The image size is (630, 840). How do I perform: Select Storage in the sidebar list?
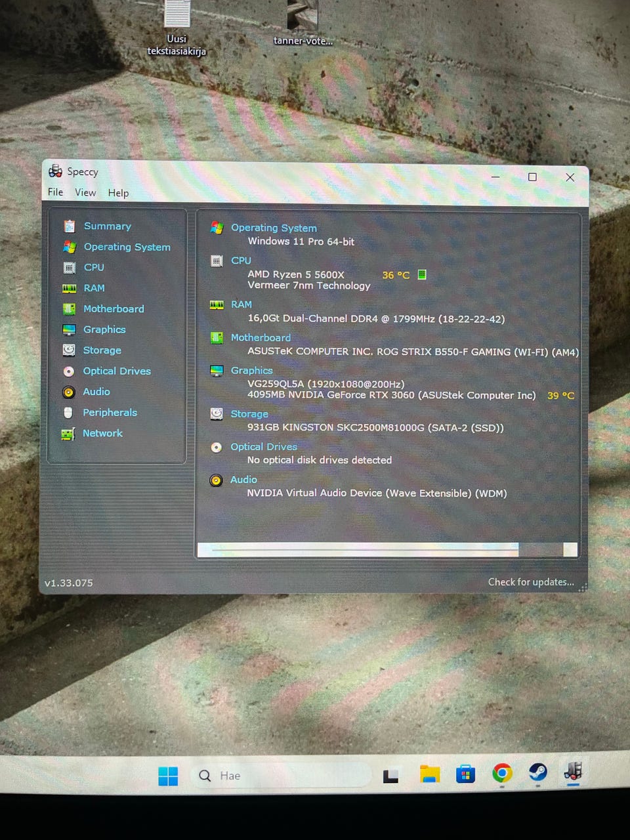pos(102,350)
